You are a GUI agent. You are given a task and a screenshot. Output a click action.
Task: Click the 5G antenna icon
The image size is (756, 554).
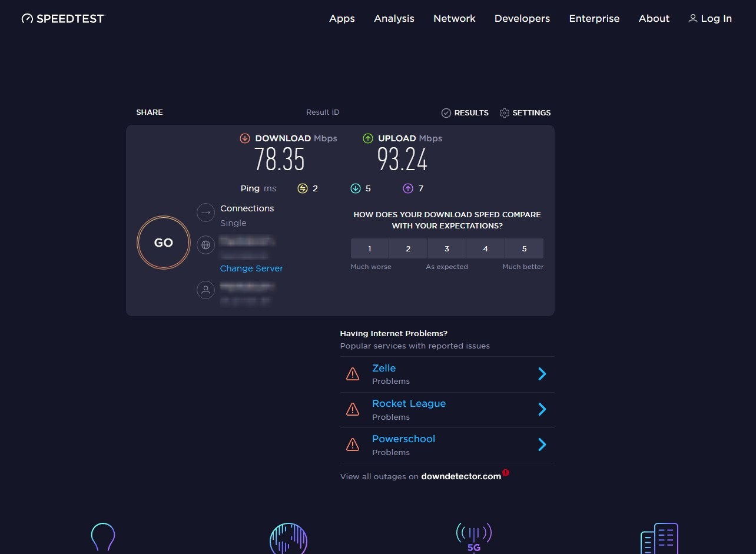click(x=474, y=537)
